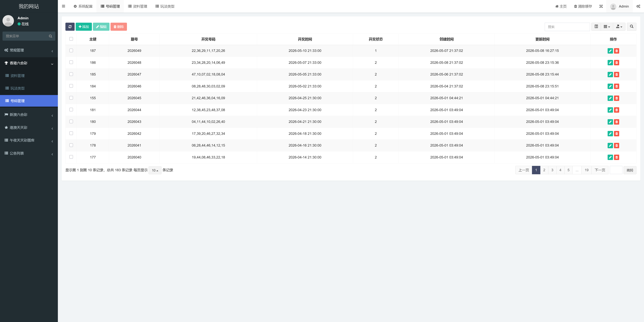The width and height of the screenshot is (644, 322).
Task: Open the settings gears icon at top right
Action: click(638, 6)
